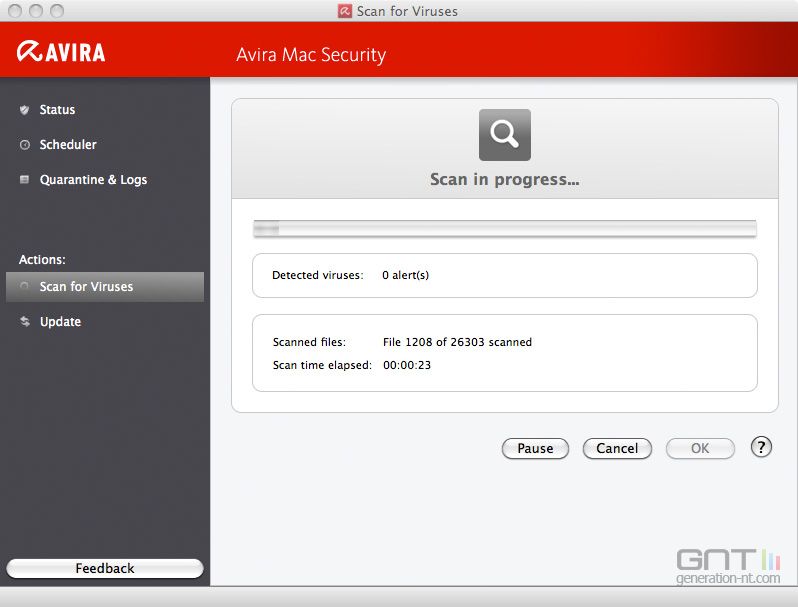
Task: Click the Quarantine & Logs list icon
Action: (24, 179)
